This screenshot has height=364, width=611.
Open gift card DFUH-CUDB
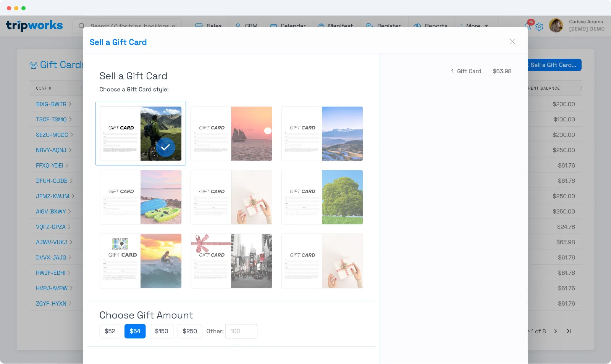(55, 181)
